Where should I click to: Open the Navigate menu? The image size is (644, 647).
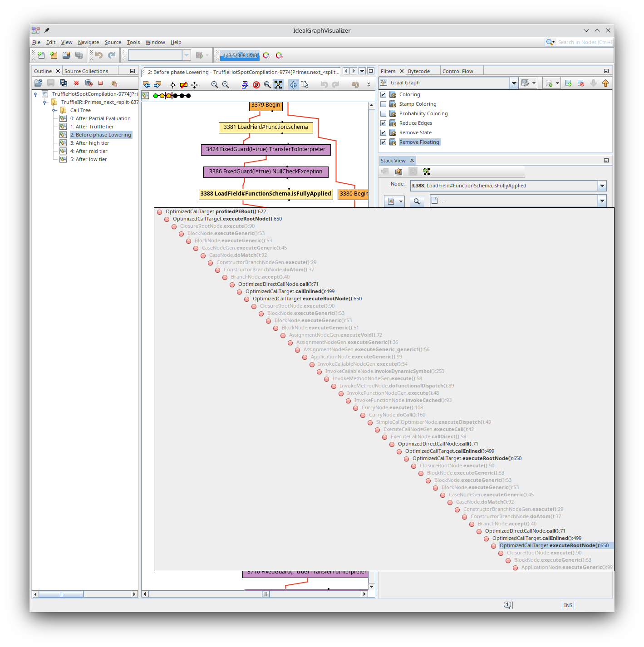point(88,42)
